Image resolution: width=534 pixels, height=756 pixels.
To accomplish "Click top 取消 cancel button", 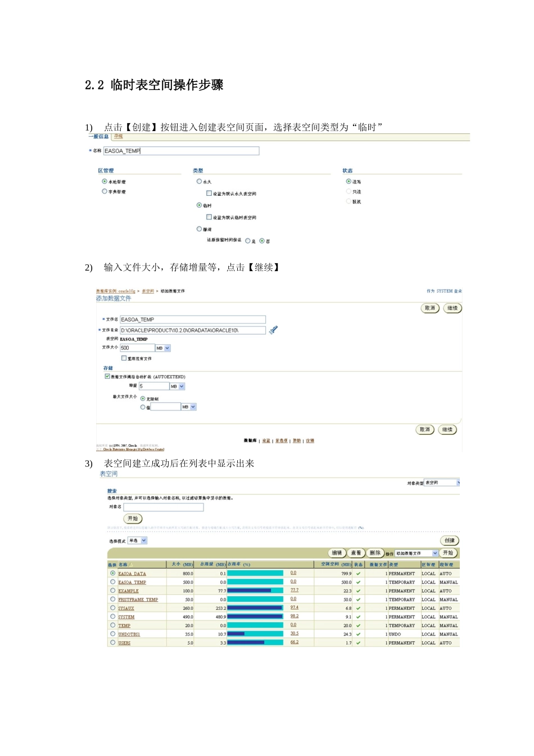I will point(430,308).
